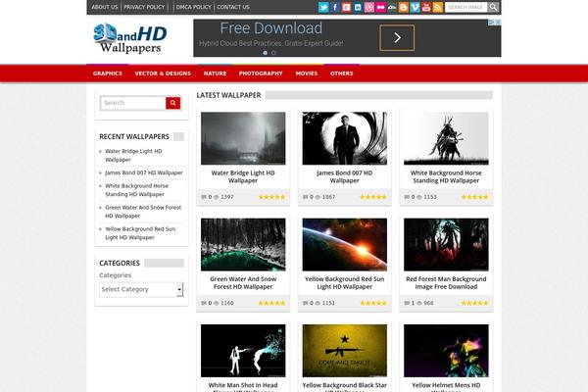This screenshot has width=588, height=392.
Task: Focus the top Search Image field
Action: [x=465, y=7]
